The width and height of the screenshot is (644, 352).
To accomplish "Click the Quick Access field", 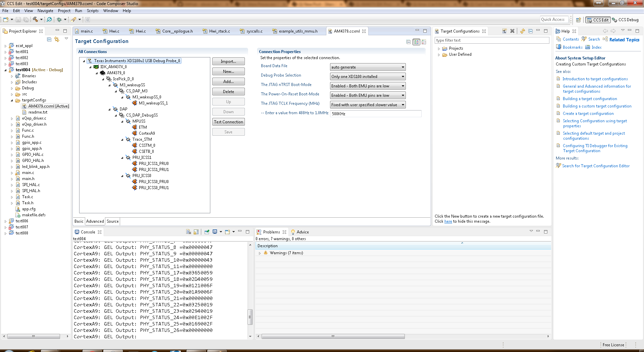I will tap(554, 19).
